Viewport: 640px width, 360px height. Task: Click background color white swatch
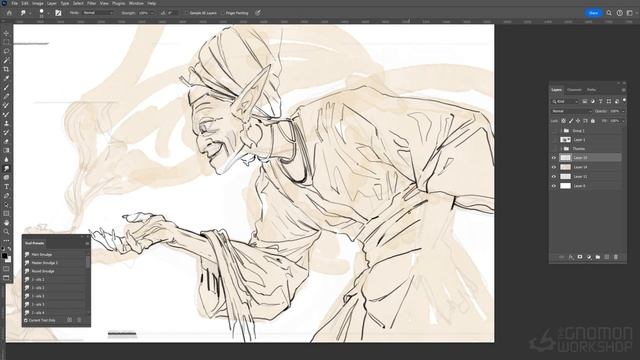point(9,260)
